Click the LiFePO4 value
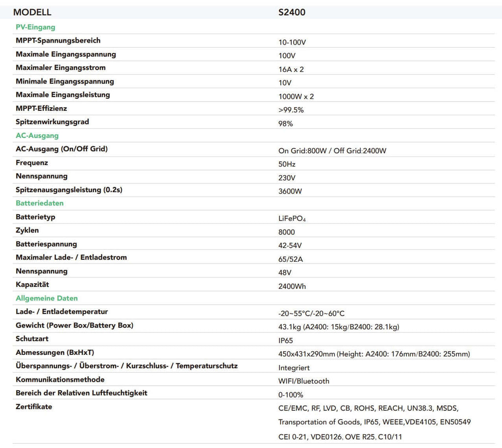The height and width of the screenshot is (448, 502). coord(292,219)
